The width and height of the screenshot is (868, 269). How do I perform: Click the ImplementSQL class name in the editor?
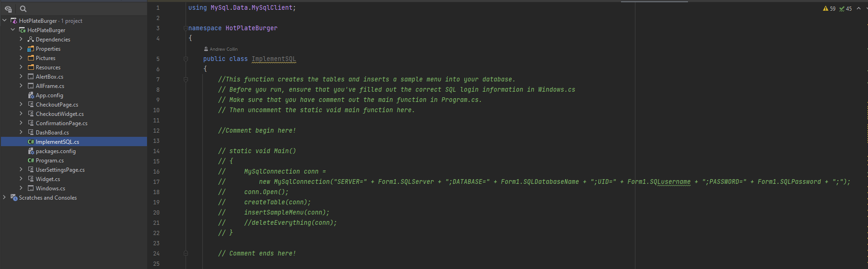[x=274, y=59]
